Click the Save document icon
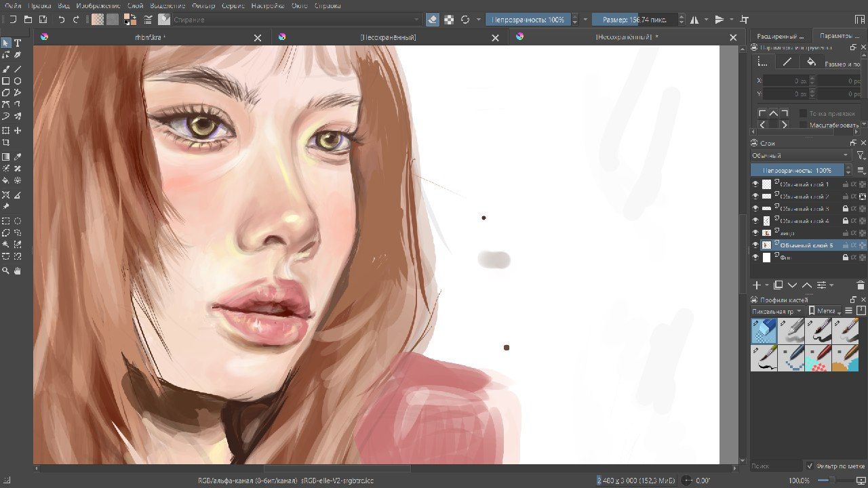The image size is (868, 488). [x=43, y=20]
